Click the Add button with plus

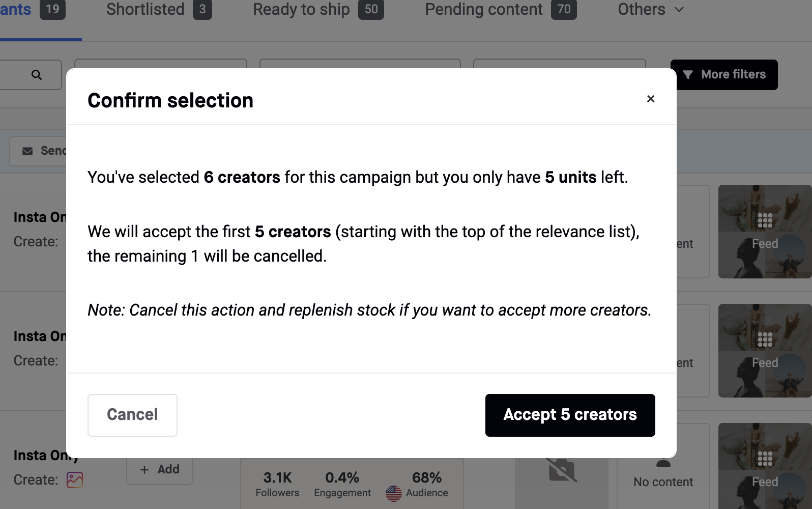click(160, 469)
